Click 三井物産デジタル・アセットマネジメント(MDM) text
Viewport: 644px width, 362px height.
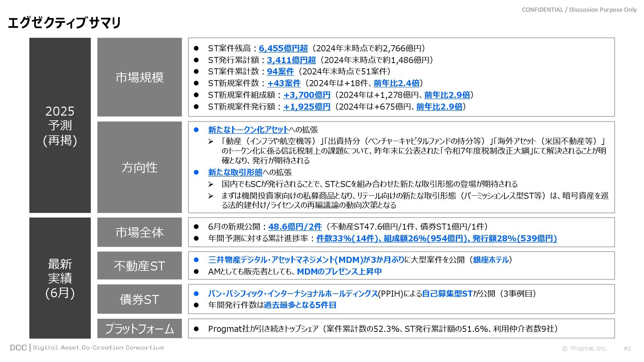tap(286, 260)
